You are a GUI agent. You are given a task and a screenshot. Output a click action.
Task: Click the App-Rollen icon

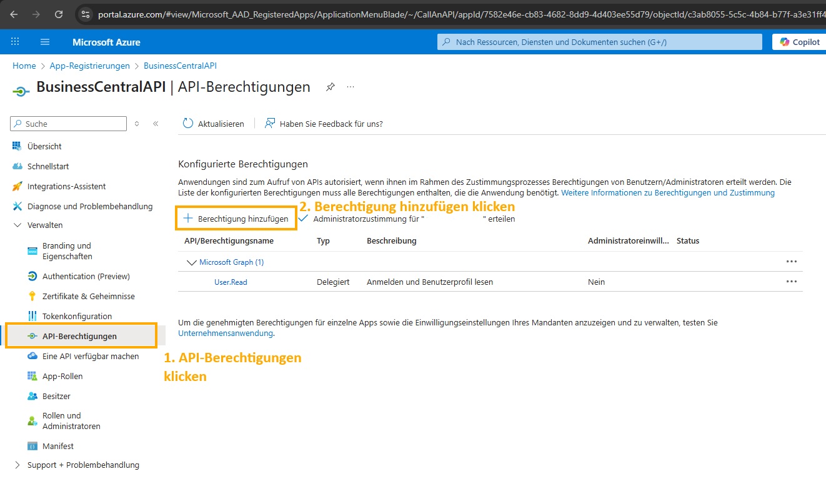[32, 376]
